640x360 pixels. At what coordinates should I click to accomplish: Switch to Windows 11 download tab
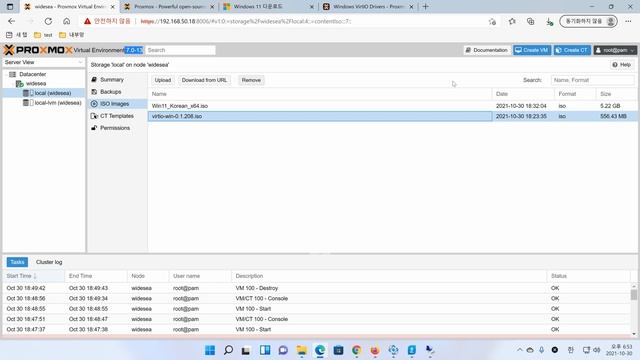click(x=267, y=7)
